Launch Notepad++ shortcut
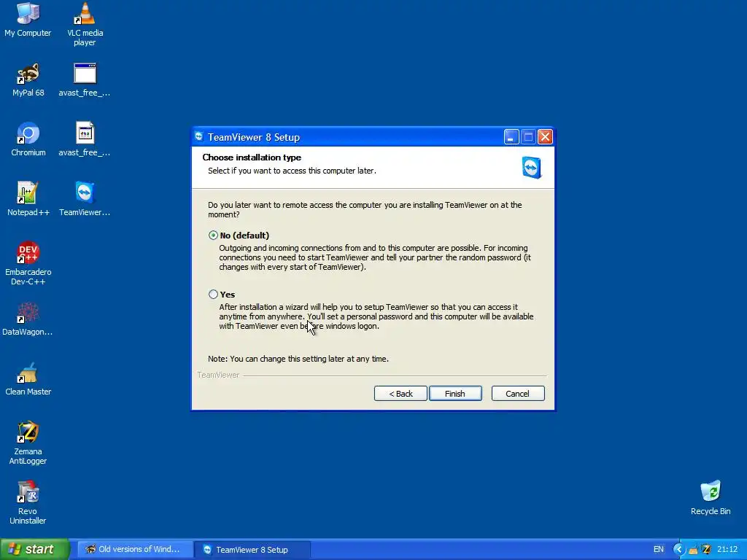The image size is (747, 560). pos(28,199)
